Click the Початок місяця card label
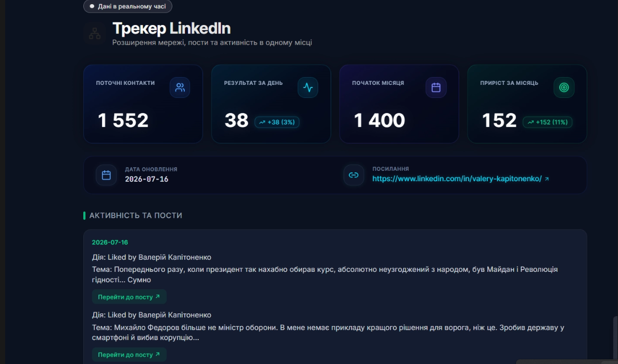This screenshot has height=364, width=618. 378,83
